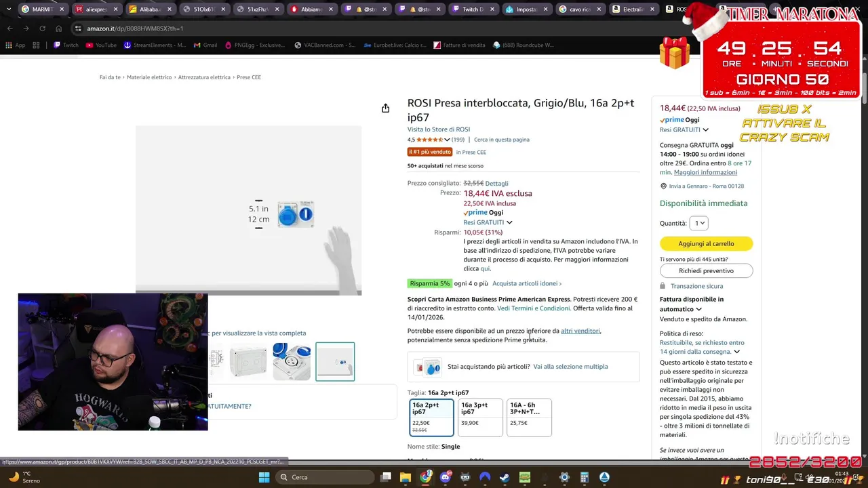The width and height of the screenshot is (868, 488).
Task: Click Cerca in questa pagina link
Action: point(502,140)
